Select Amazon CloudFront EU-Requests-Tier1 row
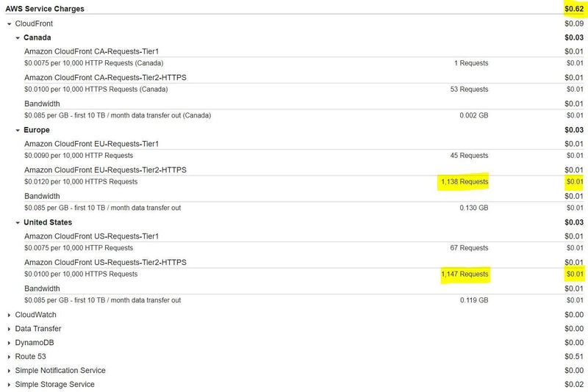Image resolution: width=588 pixels, height=392 pixels. [x=304, y=144]
